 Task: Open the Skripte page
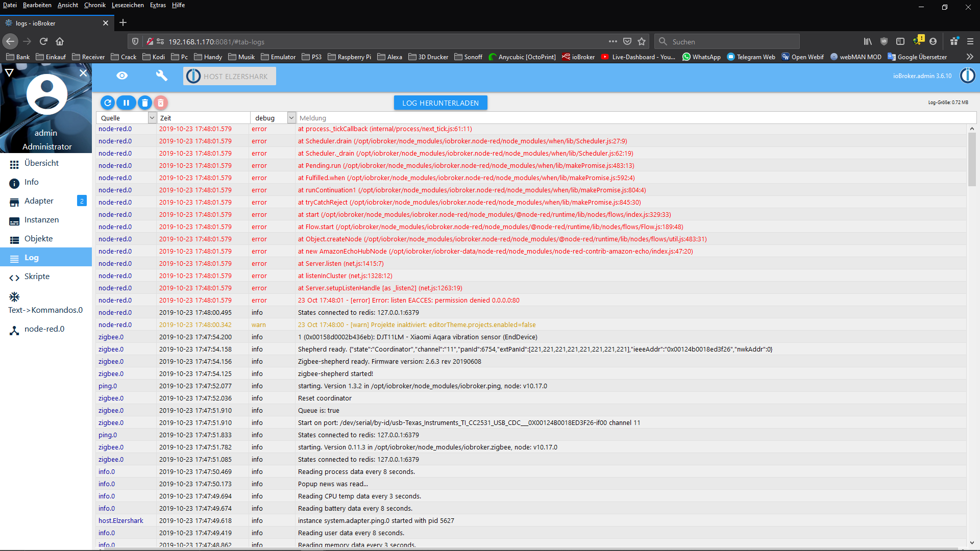tap(46, 277)
